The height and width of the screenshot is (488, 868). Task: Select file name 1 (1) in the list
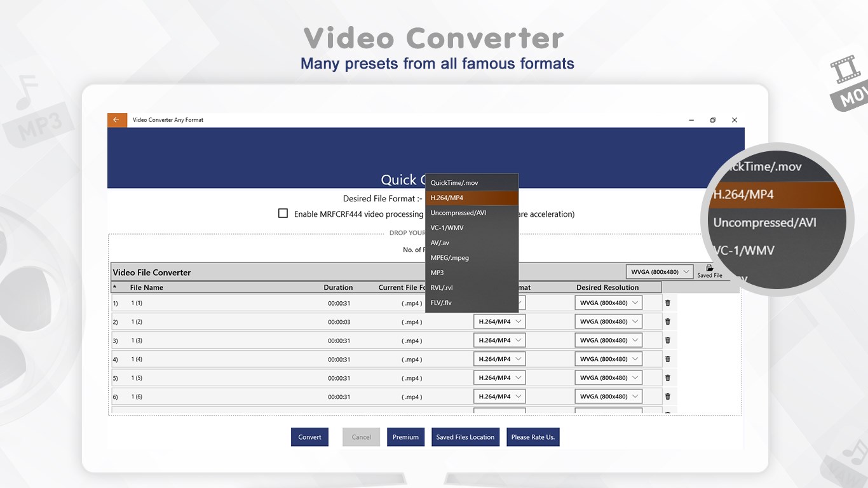coord(137,303)
